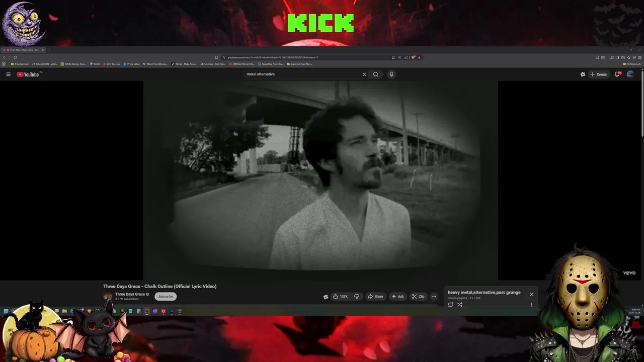This screenshot has width=644, height=362.
Task: Open the YouTube notifications bell
Action: click(617, 74)
